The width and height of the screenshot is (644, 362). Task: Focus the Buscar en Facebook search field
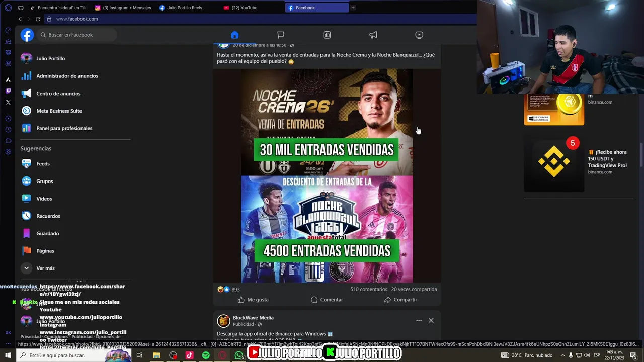(x=77, y=35)
